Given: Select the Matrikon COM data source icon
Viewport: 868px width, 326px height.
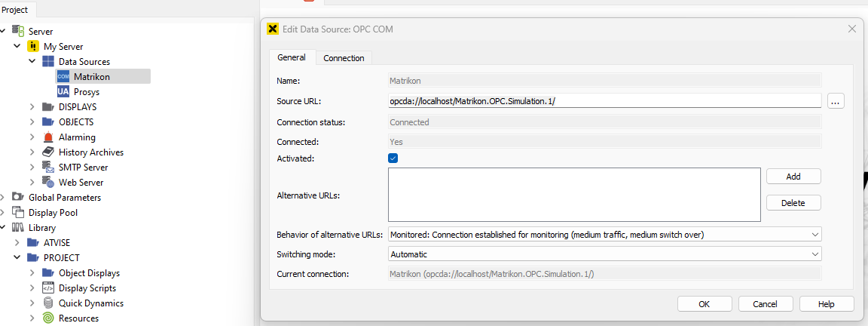Looking at the screenshot, I should tap(63, 76).
